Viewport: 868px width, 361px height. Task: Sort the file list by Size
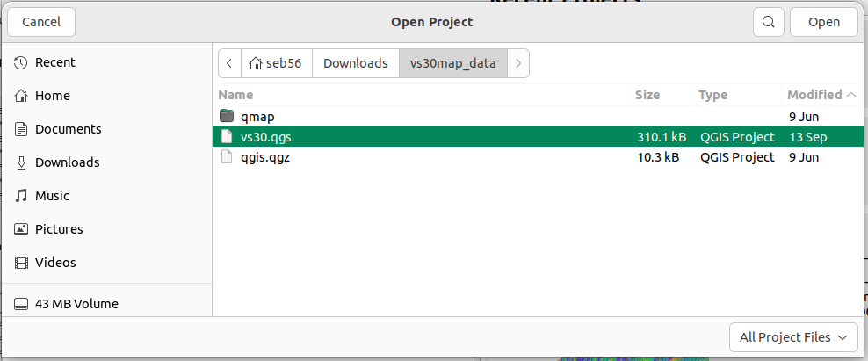pyautogui.click(x=647, y=95)
